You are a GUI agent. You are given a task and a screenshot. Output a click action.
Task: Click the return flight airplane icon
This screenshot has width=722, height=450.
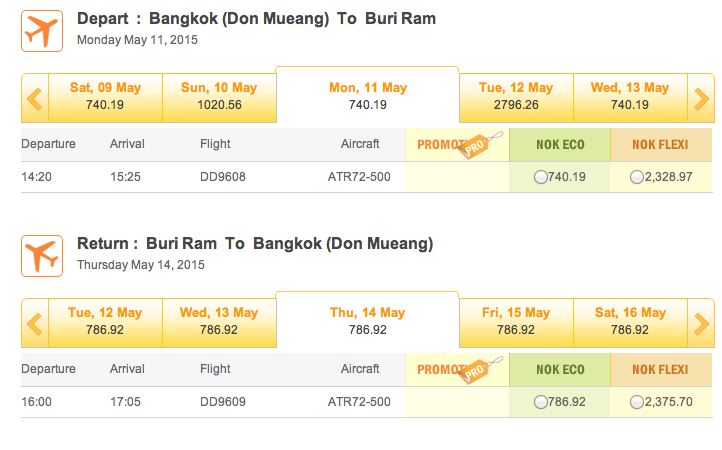[42, 256]
